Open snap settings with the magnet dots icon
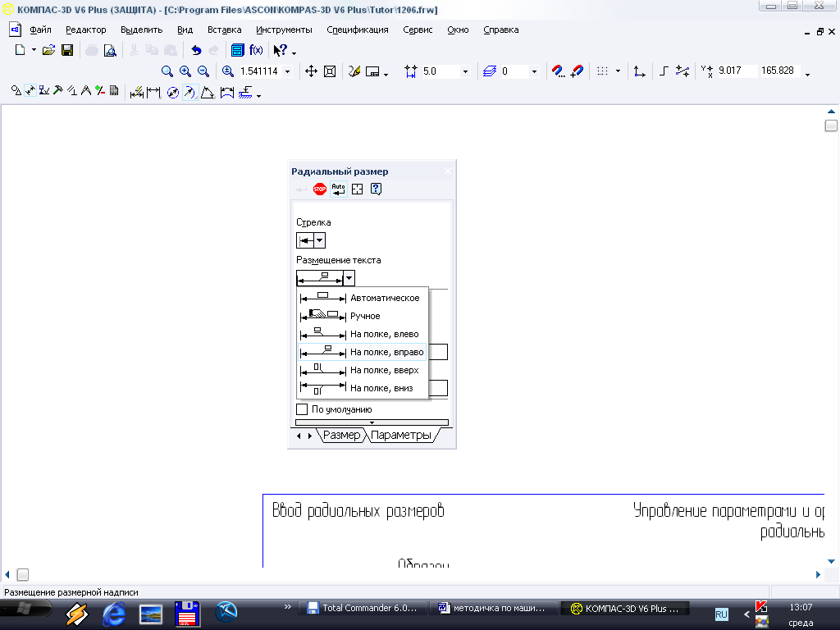 coord(558,71)
